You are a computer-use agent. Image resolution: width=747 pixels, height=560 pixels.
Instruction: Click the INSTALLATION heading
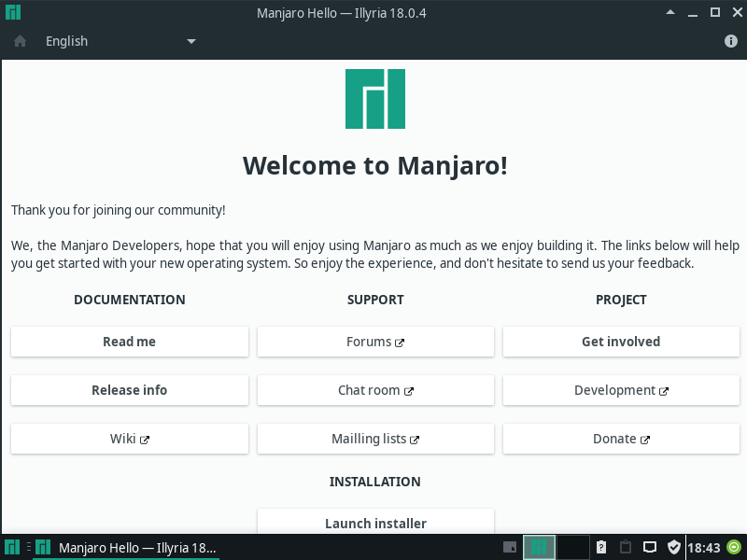click(x=375, y=482)
